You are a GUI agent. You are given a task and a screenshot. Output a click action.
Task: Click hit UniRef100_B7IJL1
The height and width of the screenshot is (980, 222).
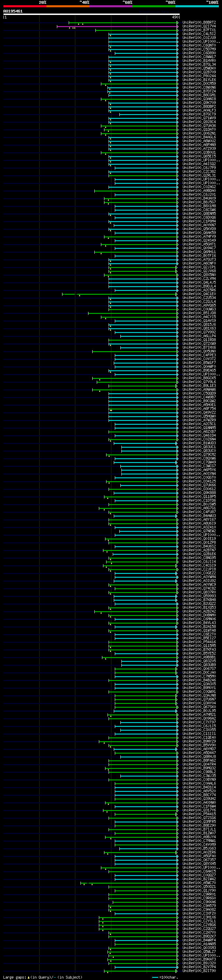coord(199,829)
